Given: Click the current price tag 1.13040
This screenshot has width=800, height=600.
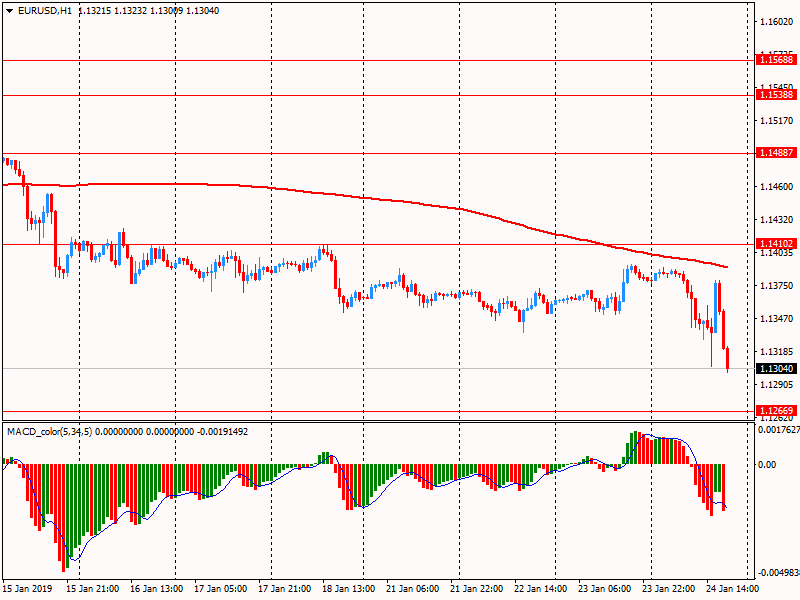Looking at the screenshot, I should [776, 368].
